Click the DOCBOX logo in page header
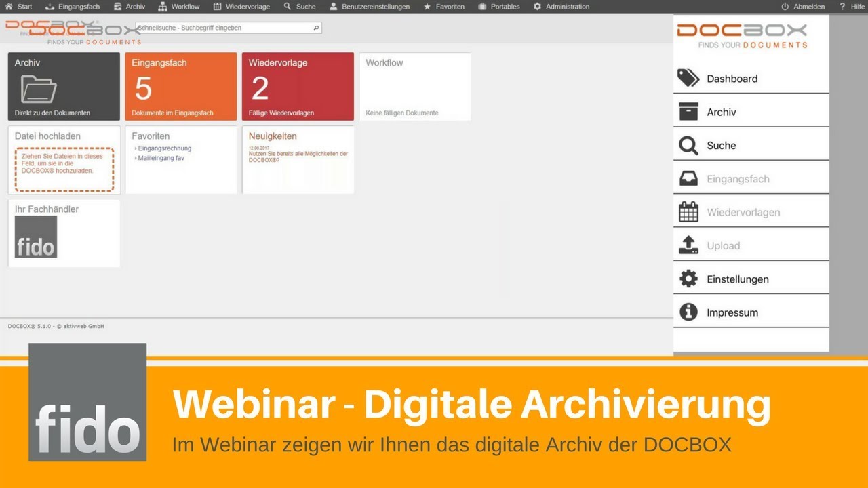The image size is (868, 488). coord(73,31)
